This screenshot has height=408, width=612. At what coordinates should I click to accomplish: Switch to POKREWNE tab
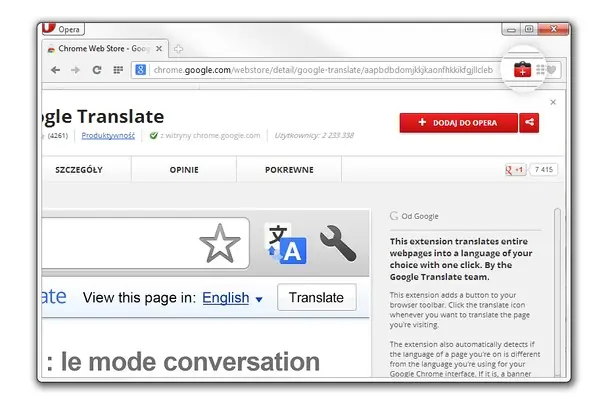click(x=289, y=170)
